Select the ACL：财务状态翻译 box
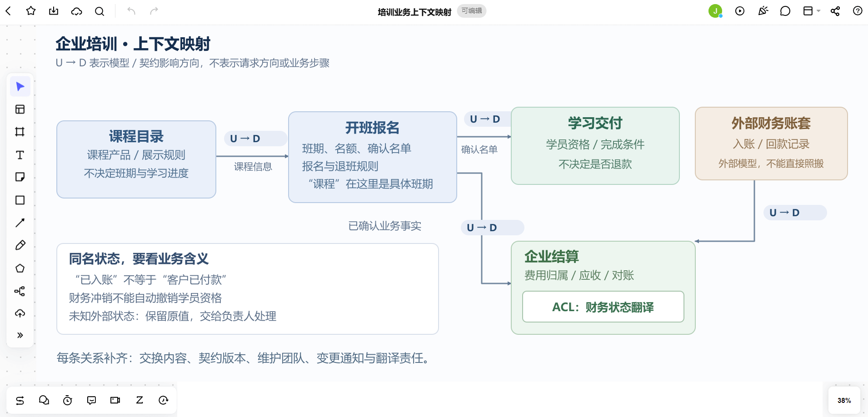Viewport: 868px width, 417px height. tap(603, 307)
